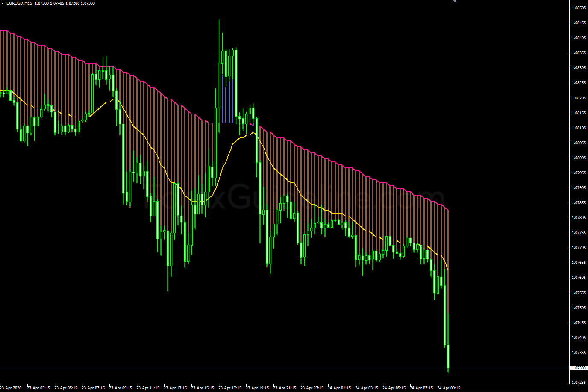
Task: Click the 1.07755 price scale label
Action: 579,232
